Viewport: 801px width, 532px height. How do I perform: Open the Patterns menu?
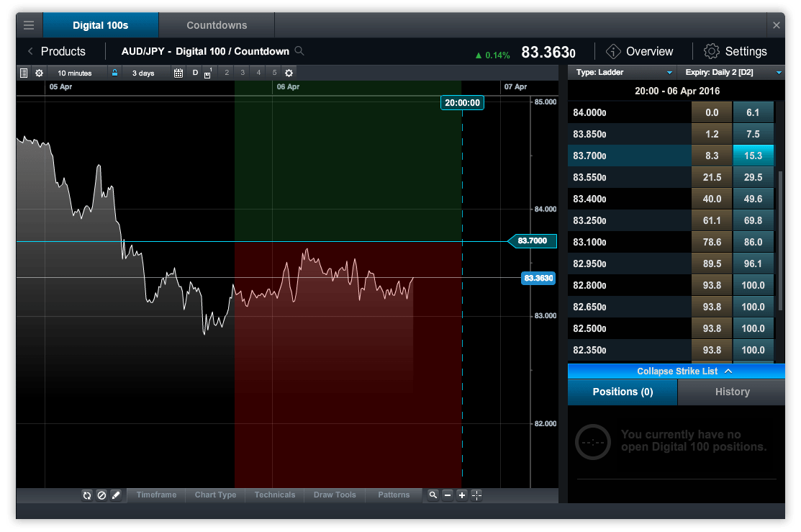click(x=394, y=495)
